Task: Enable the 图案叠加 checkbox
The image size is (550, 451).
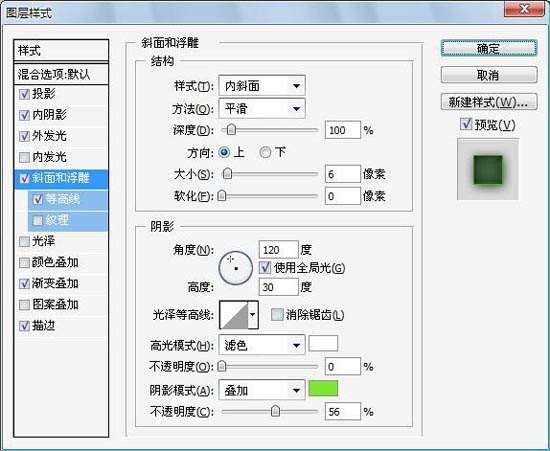Action: 24,305
